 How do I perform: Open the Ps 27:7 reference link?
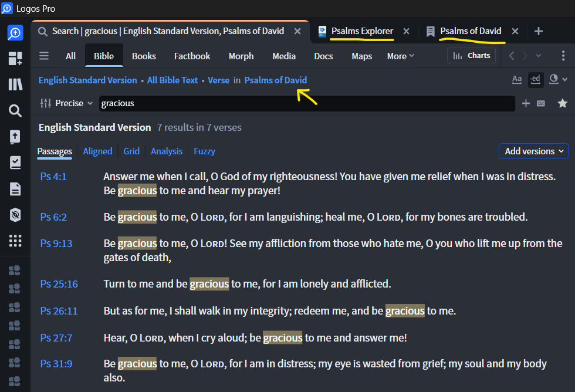[56, 338]
